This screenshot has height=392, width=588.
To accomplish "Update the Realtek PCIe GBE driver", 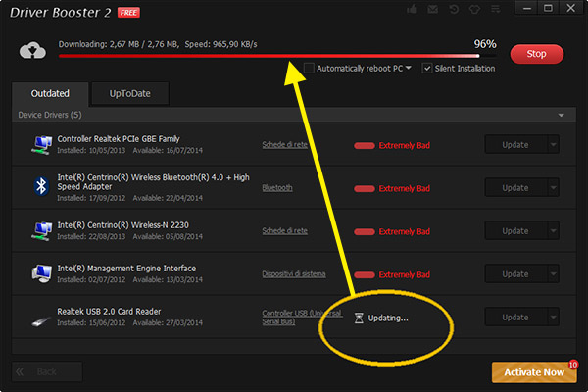I will coord(516,145).
